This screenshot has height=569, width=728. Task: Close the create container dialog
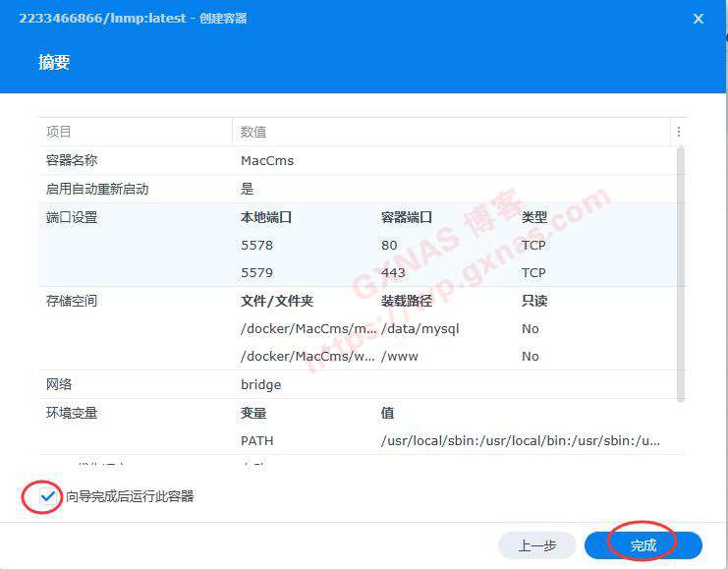(699, 19)
